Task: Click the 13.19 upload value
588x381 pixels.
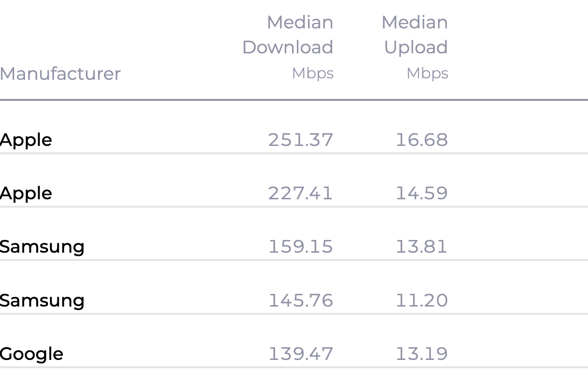Action: pos(421,354)
